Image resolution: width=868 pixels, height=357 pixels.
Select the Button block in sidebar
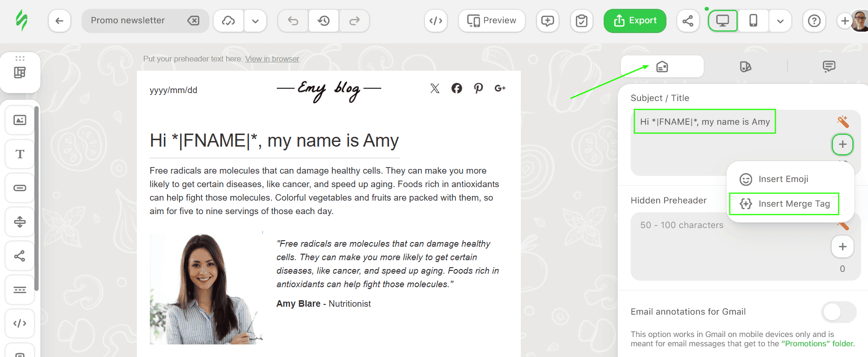coord(20,188)
